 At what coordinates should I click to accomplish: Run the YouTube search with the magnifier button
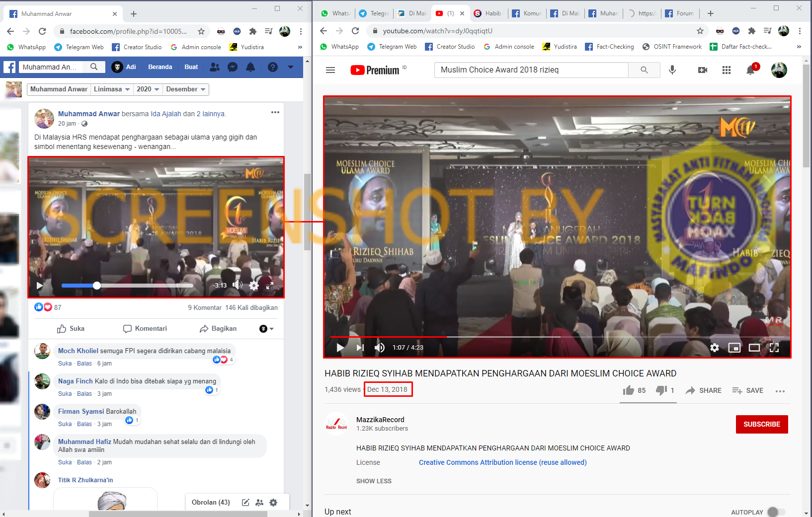pos(644,70)
